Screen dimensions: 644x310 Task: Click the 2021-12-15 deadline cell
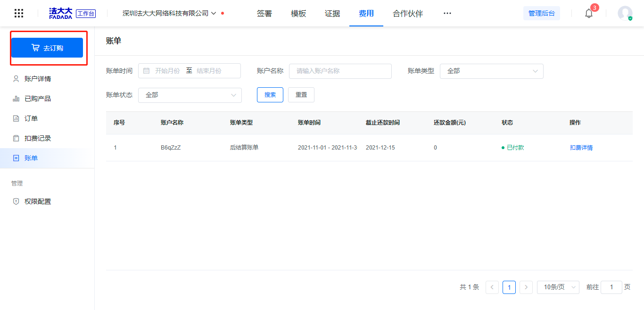point(380,148)
